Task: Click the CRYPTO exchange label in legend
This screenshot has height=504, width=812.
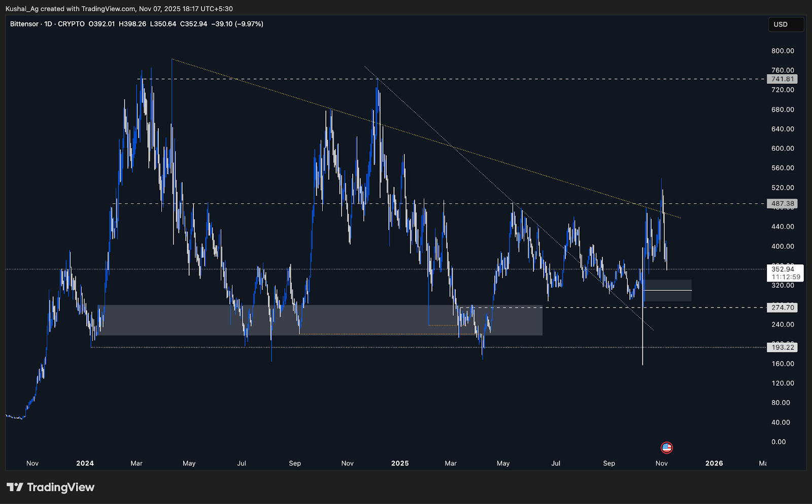Action: pyautogui.click(x=71, y=24)
